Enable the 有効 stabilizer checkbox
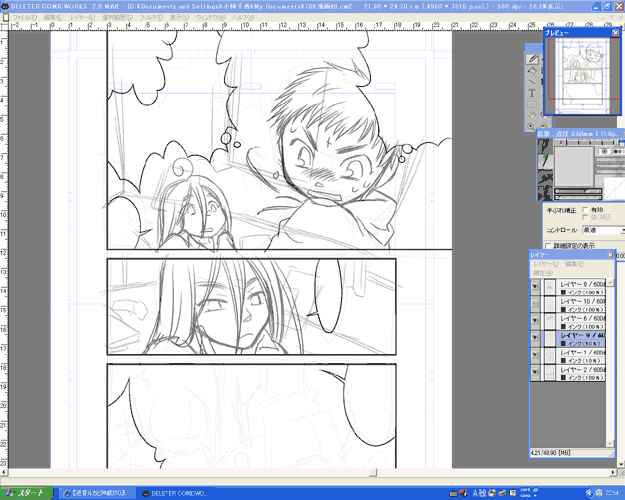 click(585, 209)
